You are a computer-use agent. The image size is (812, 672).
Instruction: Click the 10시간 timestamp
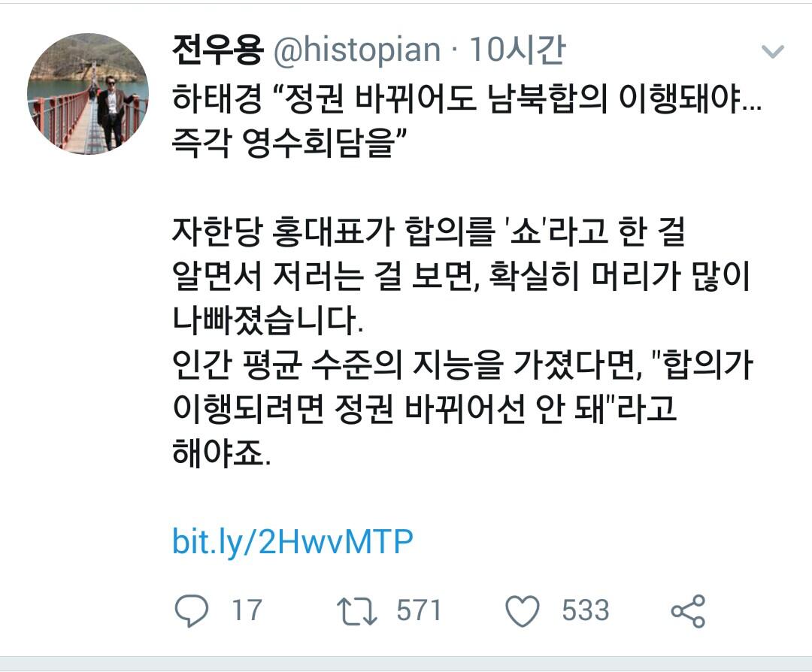517,50
